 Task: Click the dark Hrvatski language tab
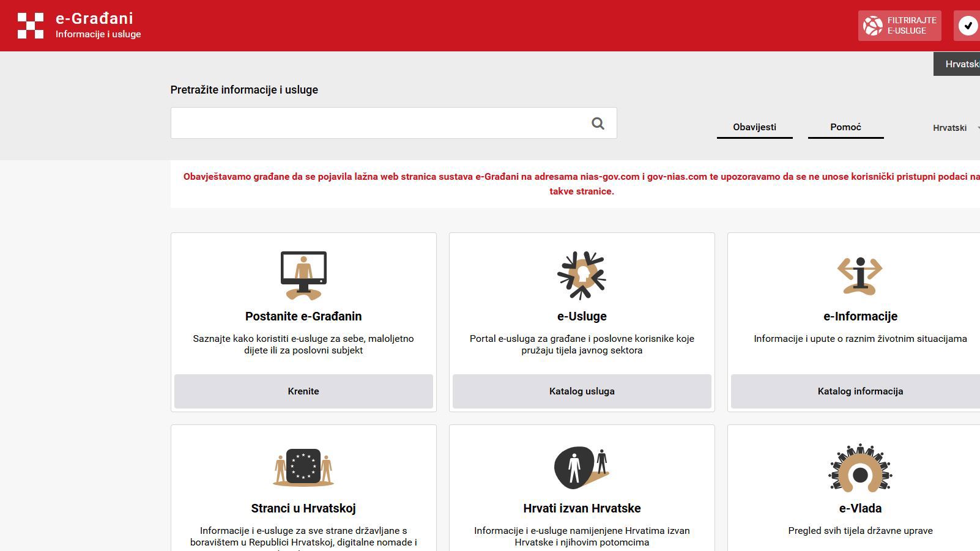tap(957, 64)
